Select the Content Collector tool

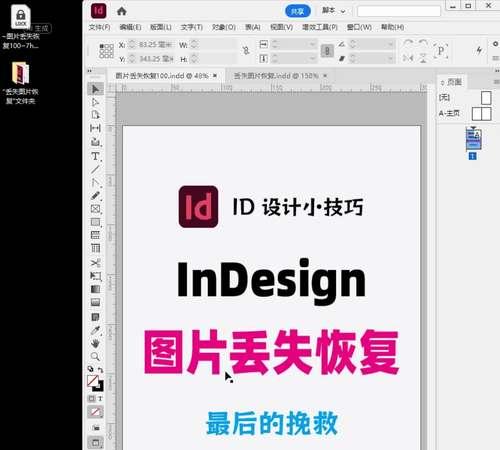pyautogui.click(x=95, y=142)
